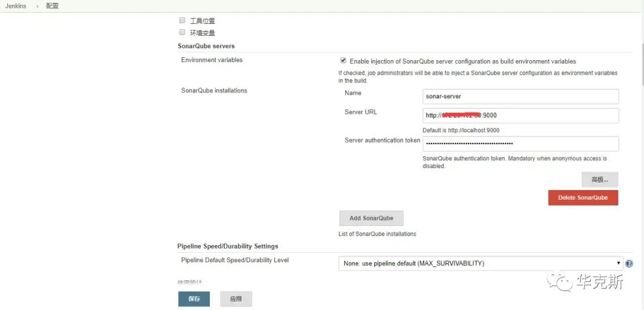Screen dimensions: 644x310
Task: Uncheck Enable injection of SonarQube server configuration
Action: [343, 61]
